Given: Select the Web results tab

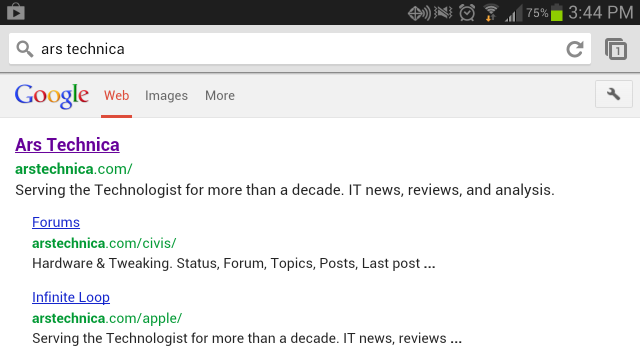Looking at the screenshot, I should pyautogui.click(x=116, y=96).
